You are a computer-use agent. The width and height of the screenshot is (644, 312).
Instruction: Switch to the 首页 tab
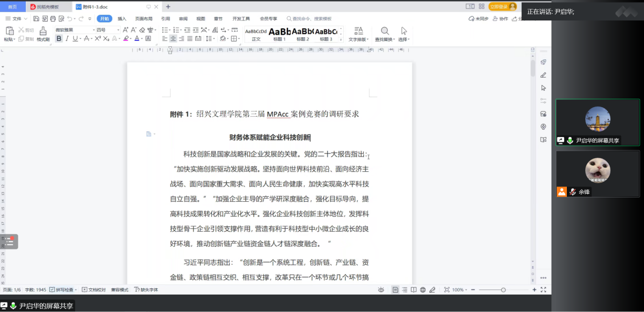tap(12, 6)
